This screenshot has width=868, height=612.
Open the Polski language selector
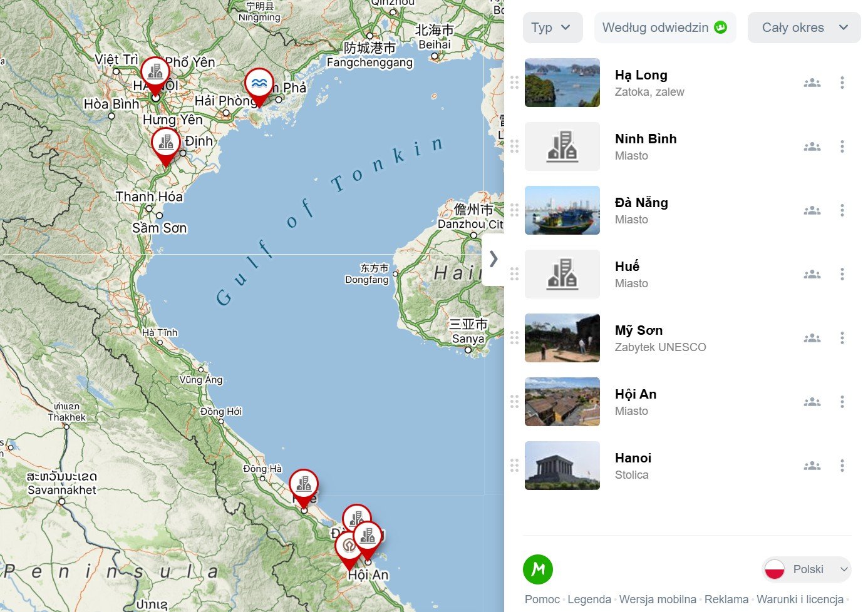(x=807, y=569)
